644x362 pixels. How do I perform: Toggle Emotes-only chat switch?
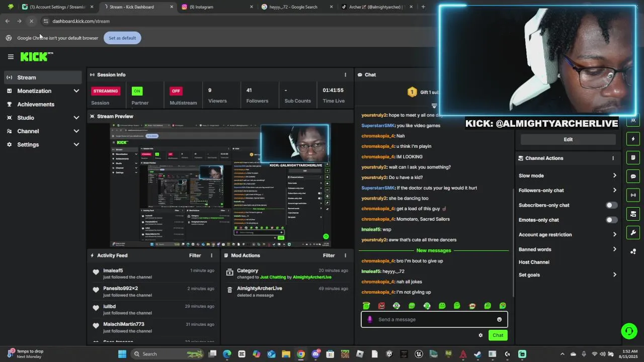coord(611,220)
